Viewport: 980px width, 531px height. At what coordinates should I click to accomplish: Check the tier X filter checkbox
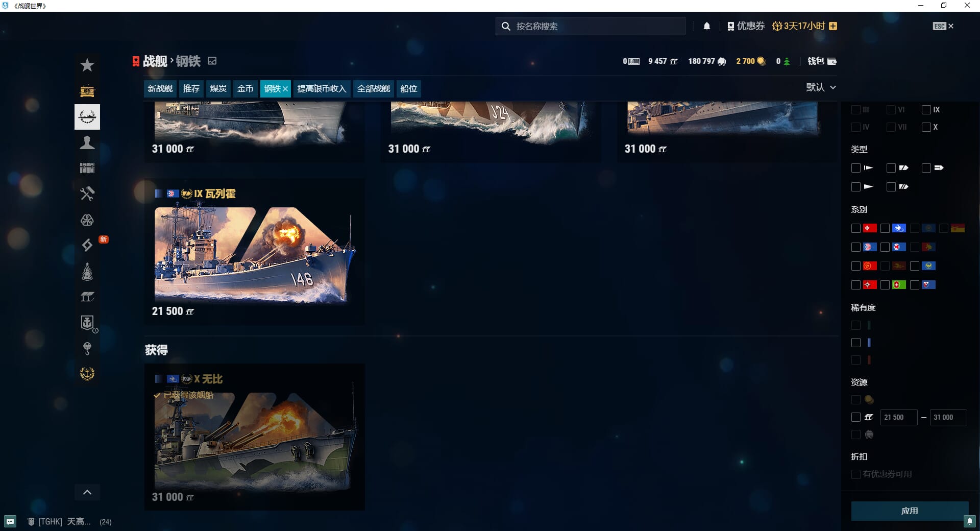[926, 127]
